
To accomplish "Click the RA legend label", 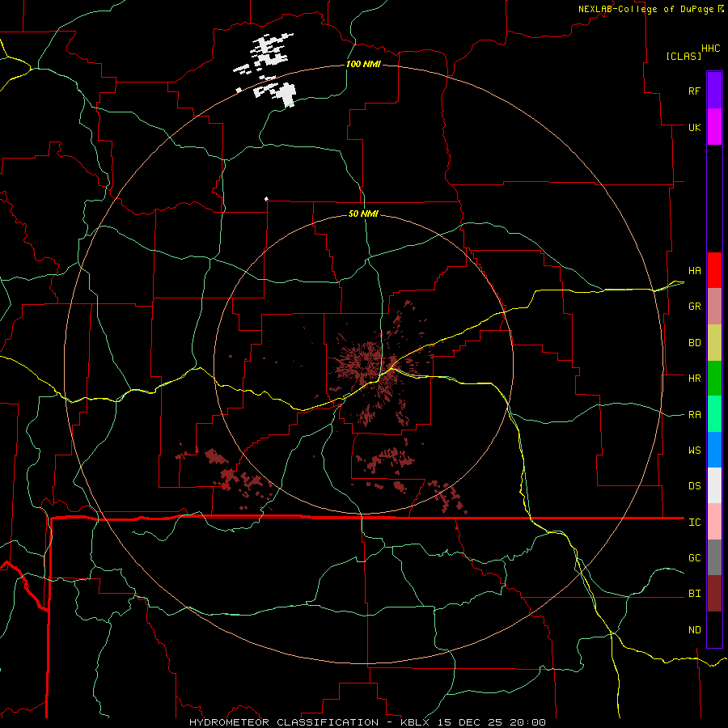I will (x=694, y=414).
